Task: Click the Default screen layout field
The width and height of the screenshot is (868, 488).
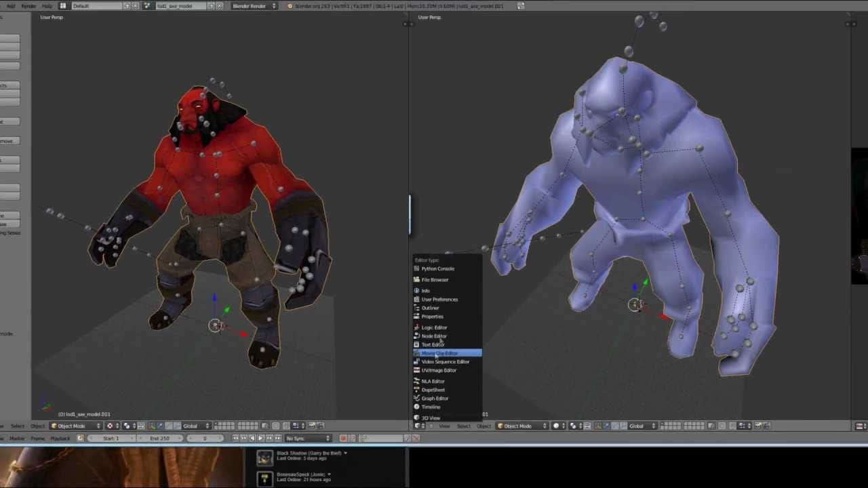Action: pyautogui.click(x=97, y=6)
